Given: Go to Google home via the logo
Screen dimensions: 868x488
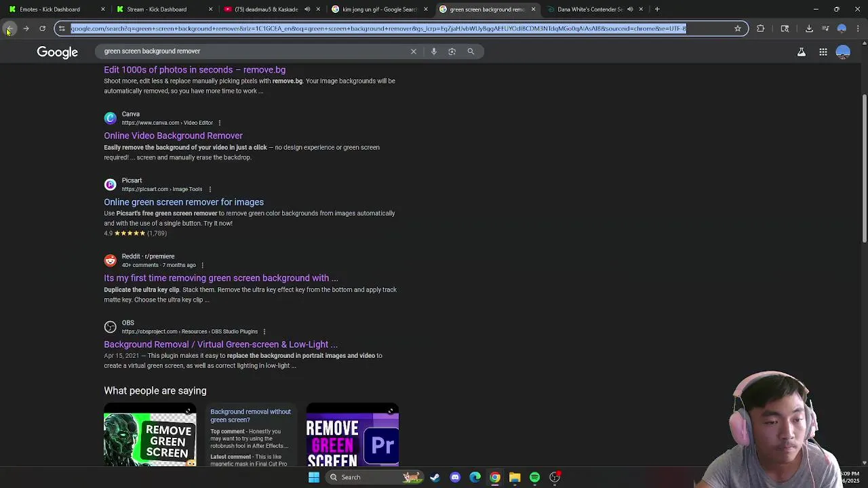Looking at the screenshot, I should tap(58, 52).
